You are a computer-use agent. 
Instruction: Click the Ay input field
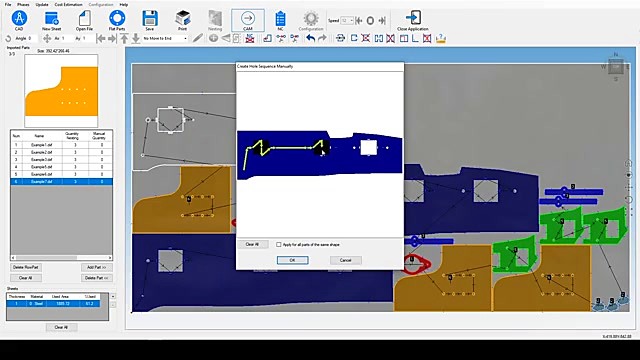click(x=87, y=38)
